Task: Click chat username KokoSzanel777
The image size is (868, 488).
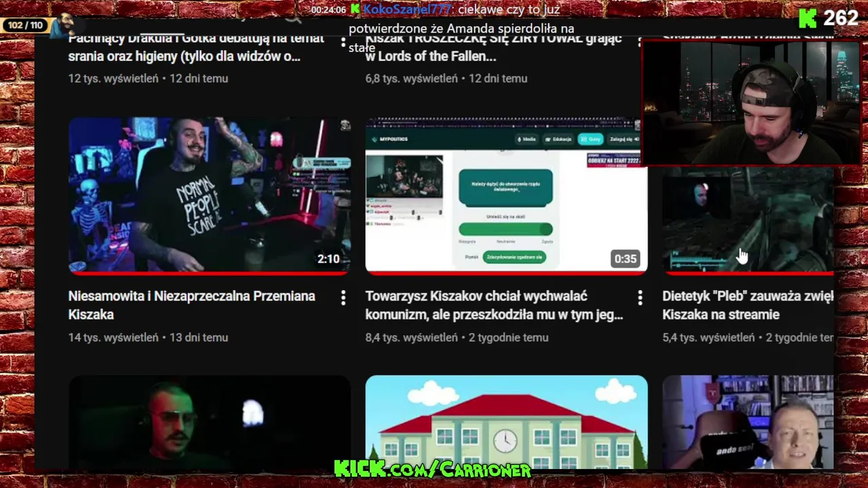Action: pos(407,9)
